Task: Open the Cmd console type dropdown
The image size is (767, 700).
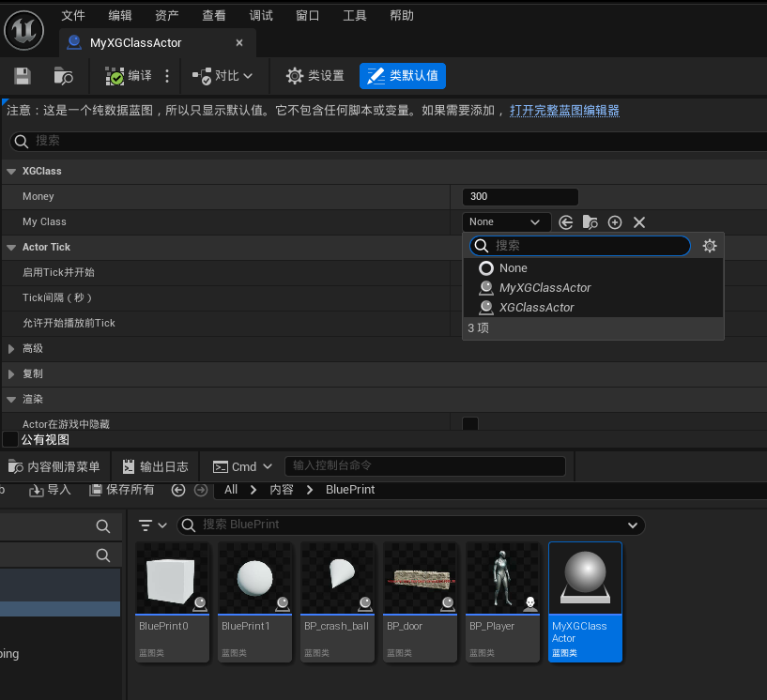Action: click(x=242, y=467)
